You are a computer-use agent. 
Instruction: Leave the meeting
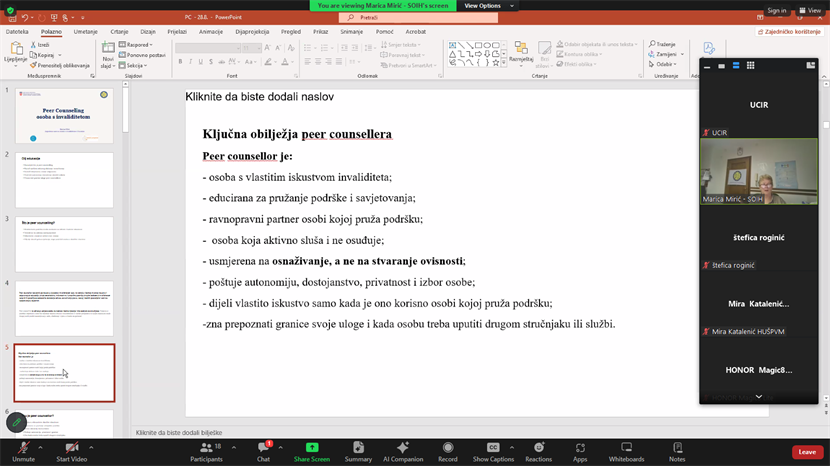807,452
